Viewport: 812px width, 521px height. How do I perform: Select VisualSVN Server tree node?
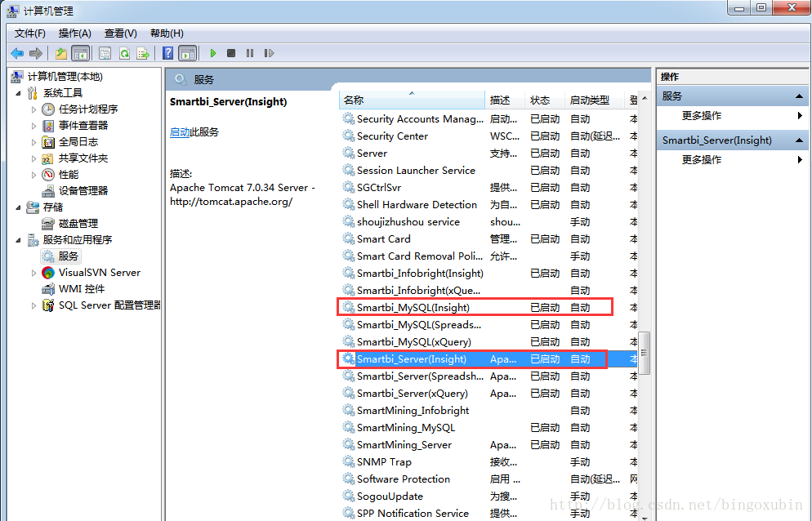click(100, 273)
